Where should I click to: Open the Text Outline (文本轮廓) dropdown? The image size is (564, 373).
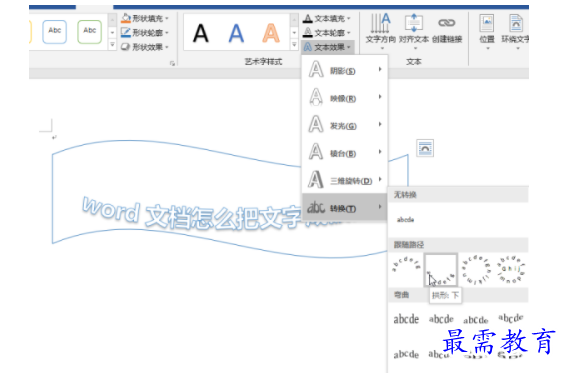(327, 33)
